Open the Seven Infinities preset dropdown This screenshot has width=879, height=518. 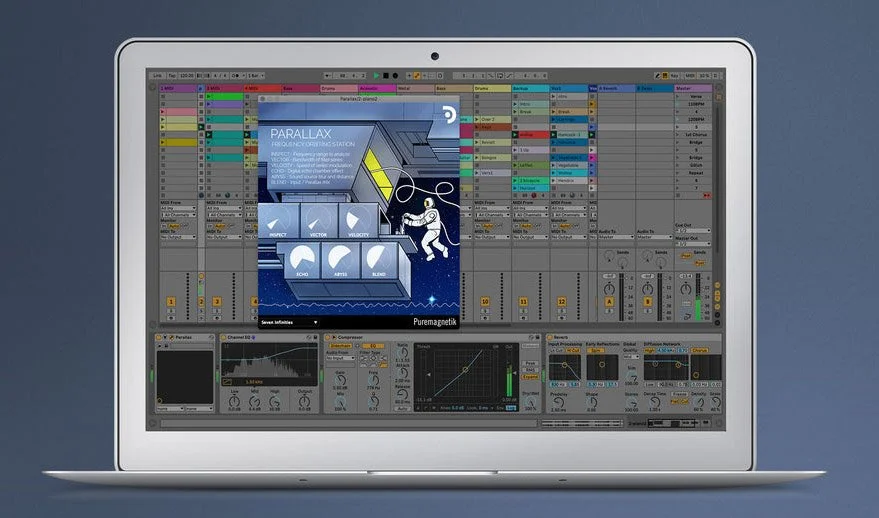point(289,322)
